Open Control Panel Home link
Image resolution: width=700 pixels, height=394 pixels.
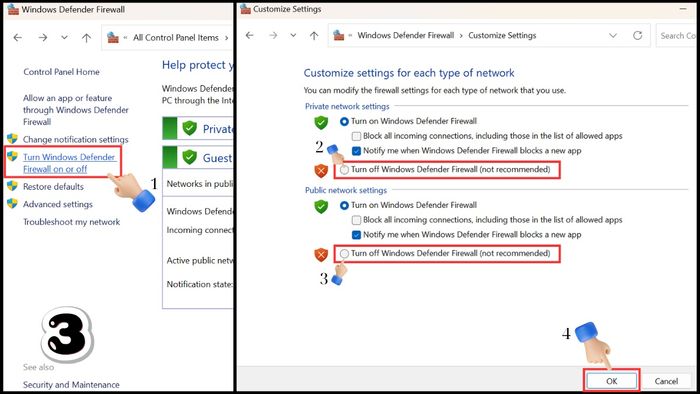(61, 72)
